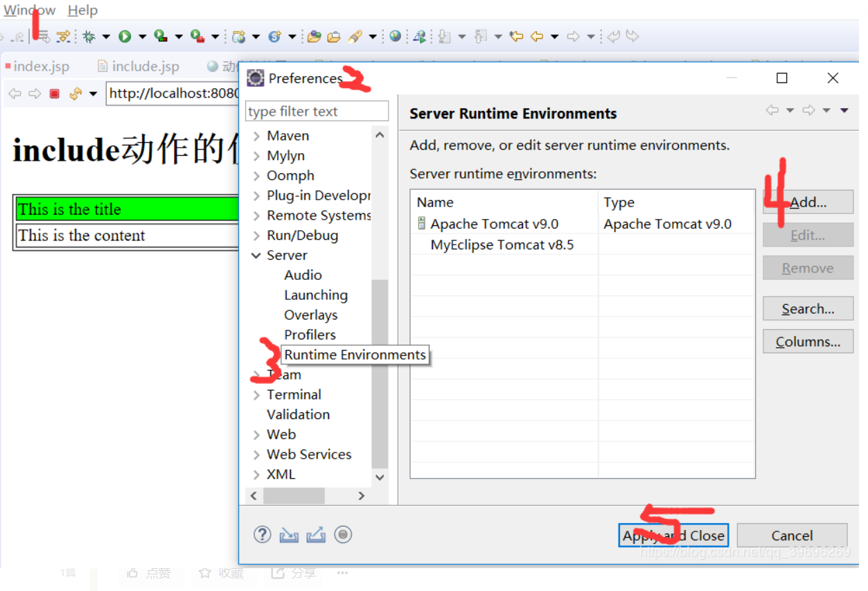Click Apply and Close button
The height and width of the screenshot is (591, 868).
[x=673, y=536]
